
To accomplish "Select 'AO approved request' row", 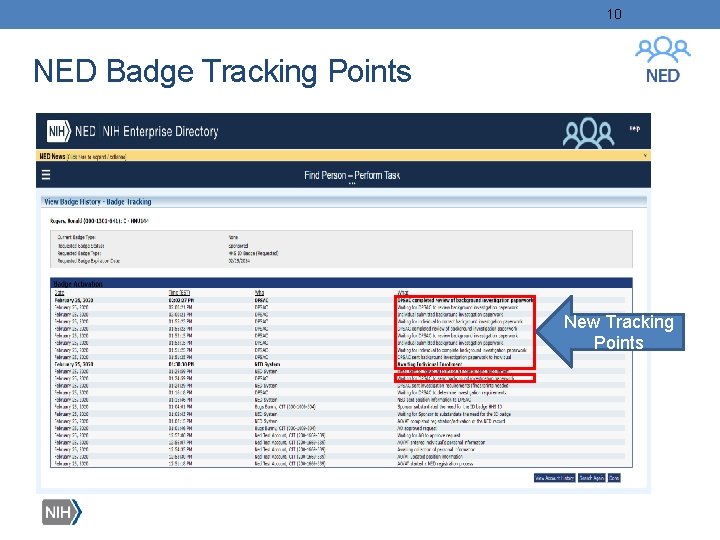I will [341, 428].
